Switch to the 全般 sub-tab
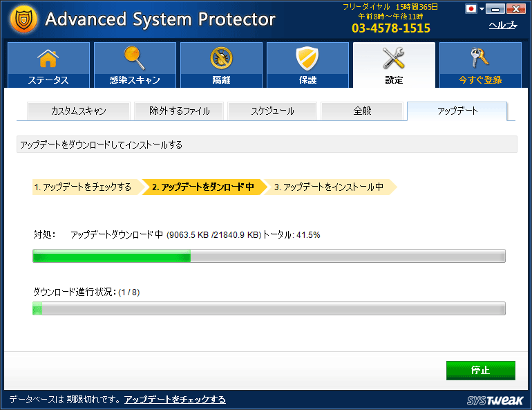This screenshot has width=532, height=410. (x=362, y=111)
